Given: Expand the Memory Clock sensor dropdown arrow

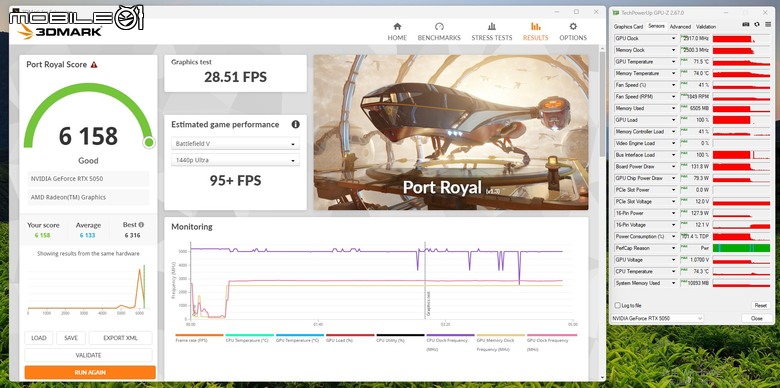Looking at the screenshot, I should (x=674, y=50).
